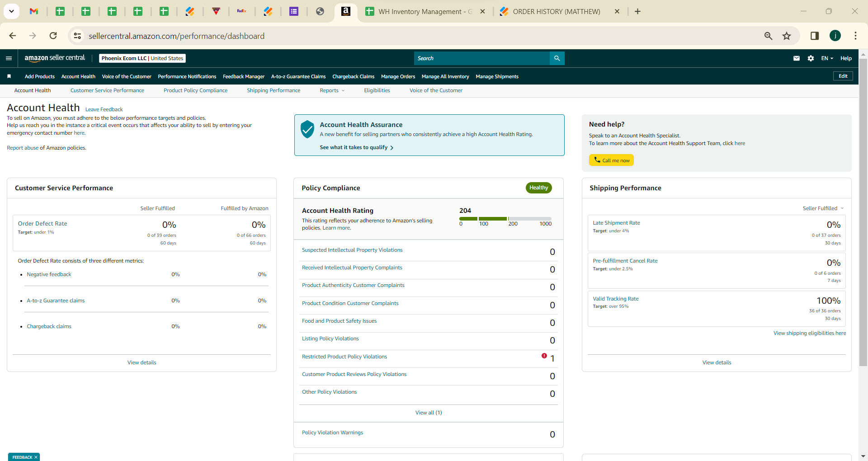Click the Account Health Rating progress bar
Viewport: 868px width, 461px height.
[x=505, y=219]
